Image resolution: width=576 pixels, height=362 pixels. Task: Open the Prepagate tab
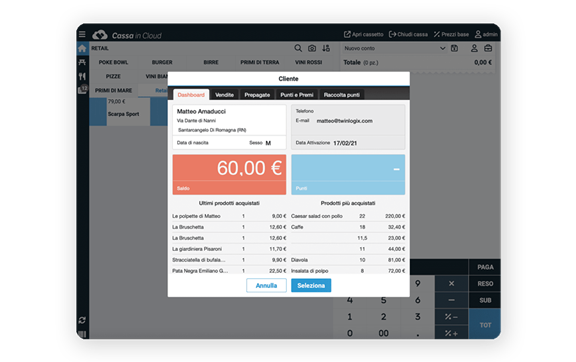coord(257,95)
